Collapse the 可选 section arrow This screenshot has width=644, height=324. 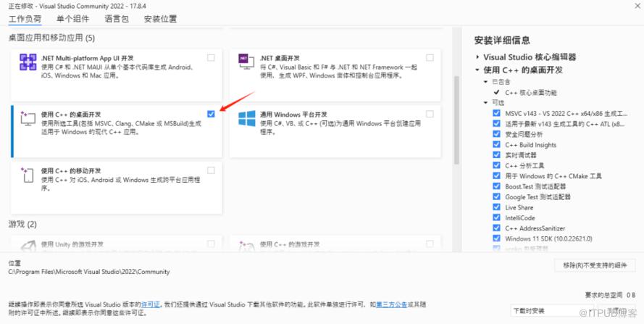(x=486, y=102)
